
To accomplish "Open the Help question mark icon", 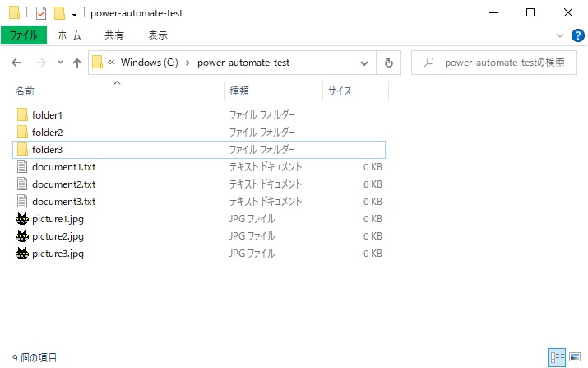I will (577, 35).
